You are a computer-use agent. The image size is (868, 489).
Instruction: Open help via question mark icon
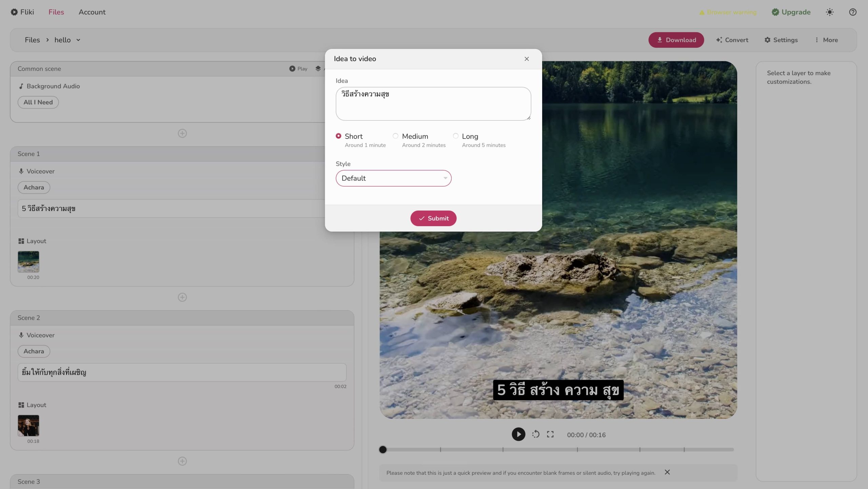pyautogui.click(x=852, y=12)
